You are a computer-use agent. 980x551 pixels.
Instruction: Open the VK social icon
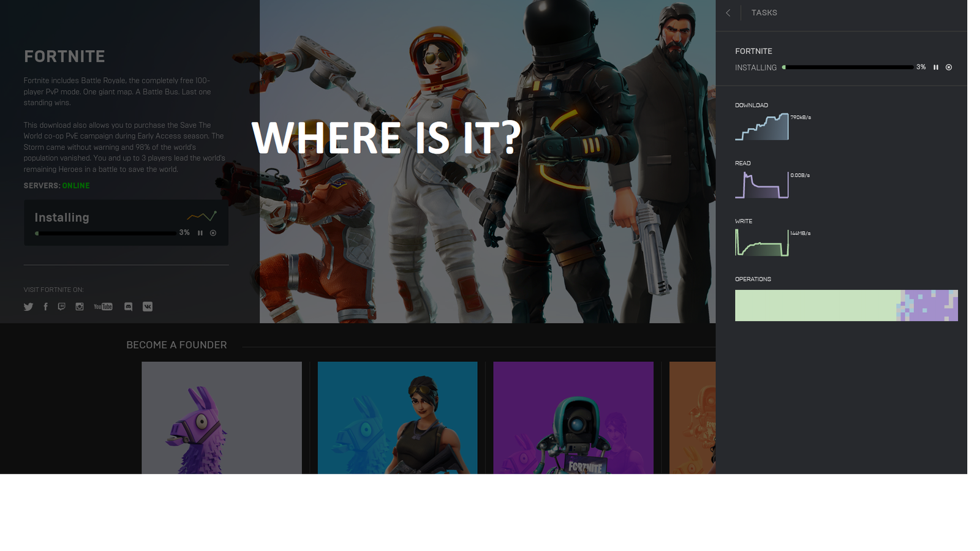148,307
